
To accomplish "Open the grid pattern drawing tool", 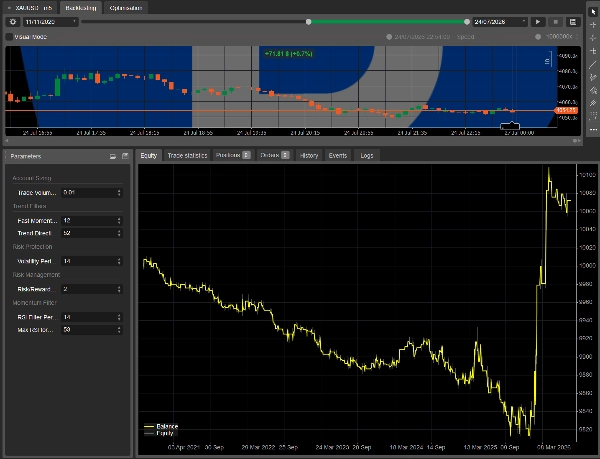I will (593, 116).
